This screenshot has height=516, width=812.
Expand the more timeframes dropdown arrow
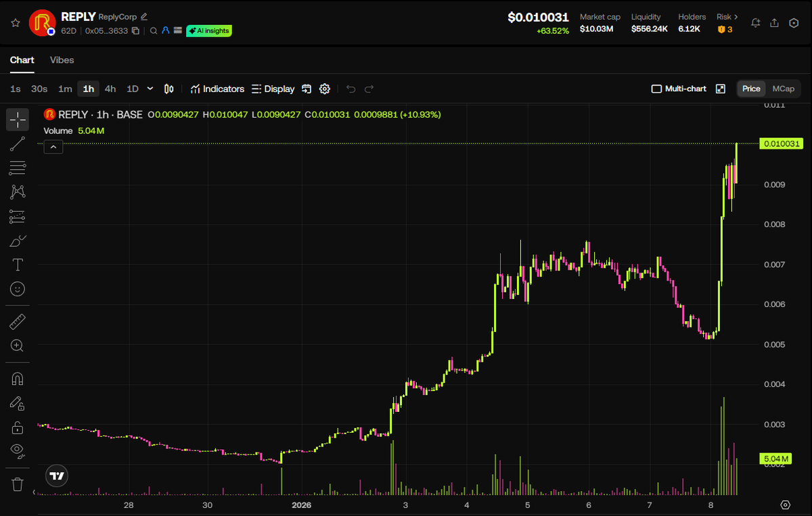(x=150, y=89)
